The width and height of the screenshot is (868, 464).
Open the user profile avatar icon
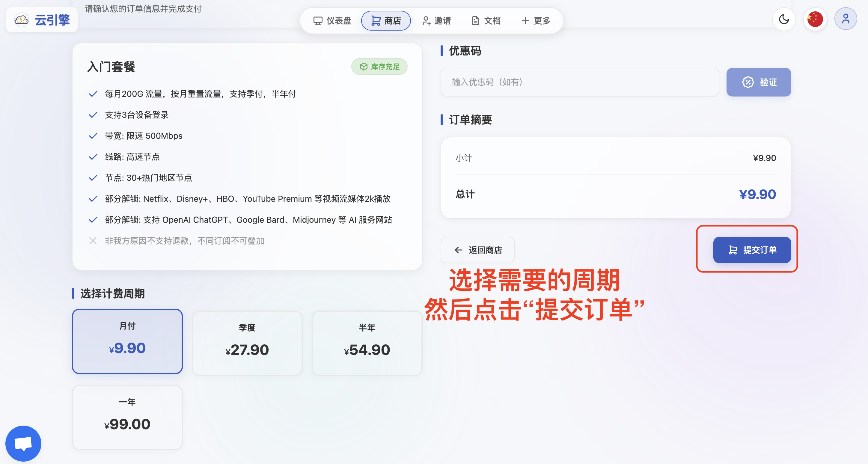[x=845, y=19]
